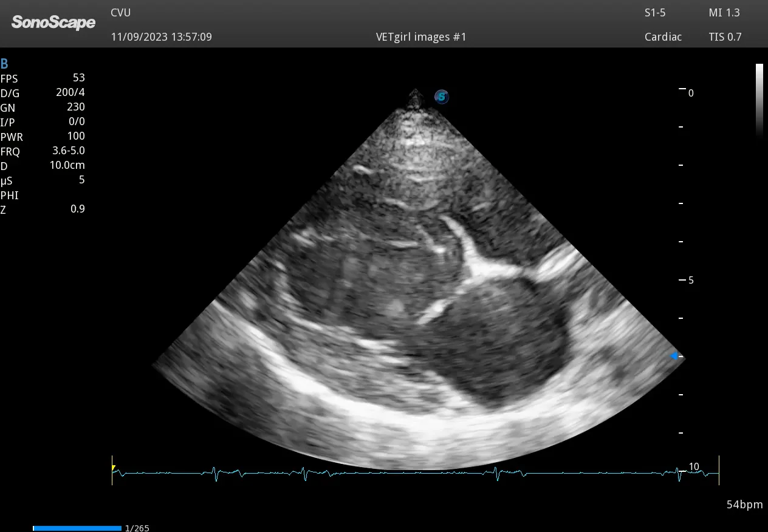
Task: Click the TIS 0.7 index
Action: pos(725,37)
